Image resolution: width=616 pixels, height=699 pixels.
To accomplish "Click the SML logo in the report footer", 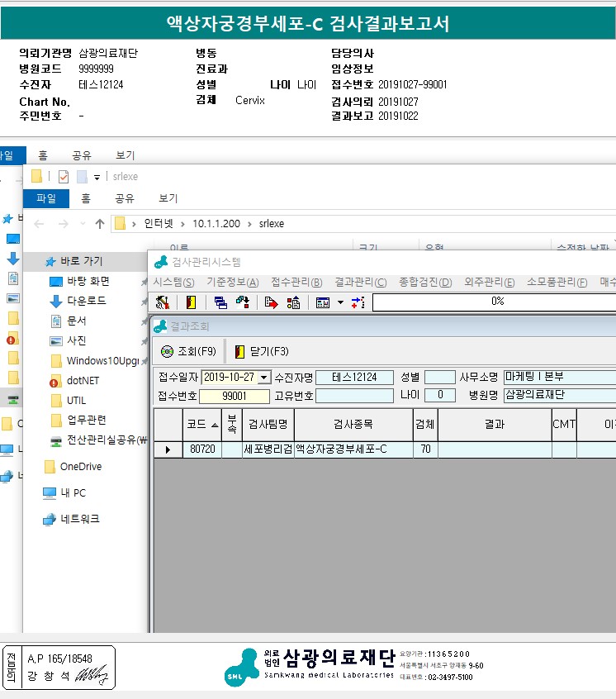I will click(241, 668).
